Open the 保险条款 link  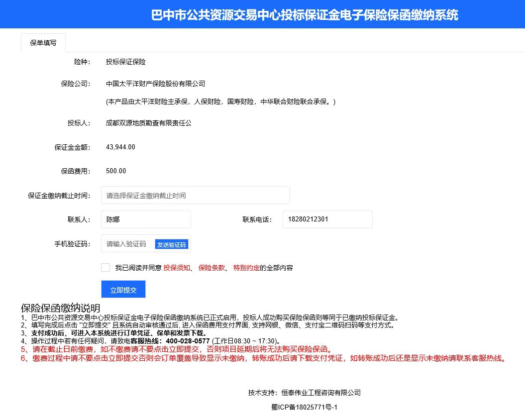point(211,268)
